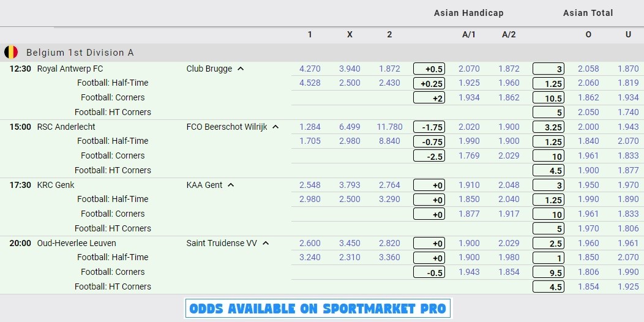This screenshot has width=644, height=322.
Task: Choose Beerschot away win odds 11.780
Action: pyautogui.click(x=389, y=127)
